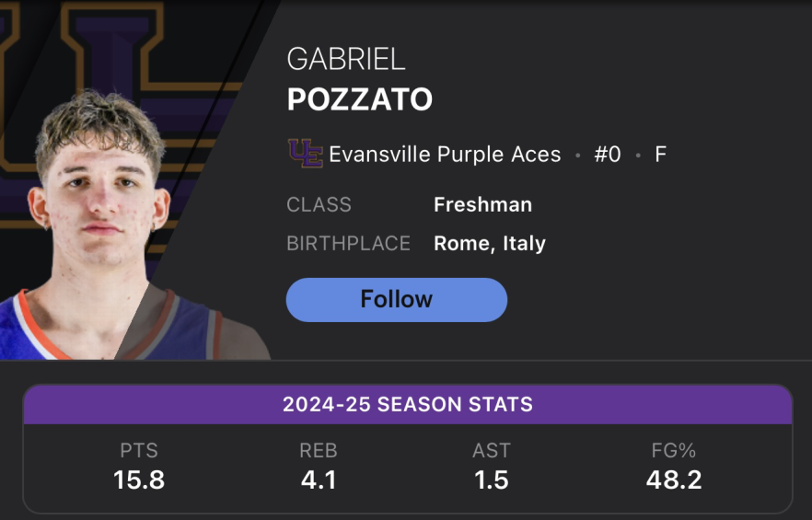Viewport: 812px width, 520px height.
Task: Click the first name Gabriel
Action: tap(346, 59)
